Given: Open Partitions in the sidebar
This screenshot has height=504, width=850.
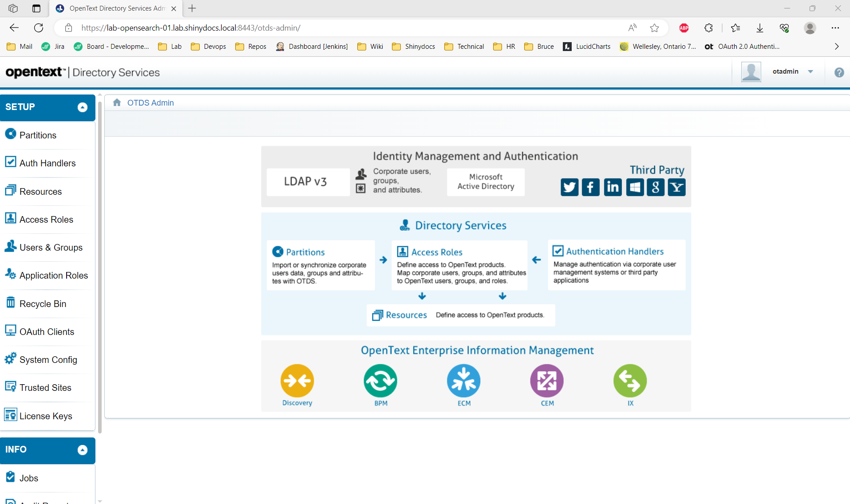Looking at the screenshot, I should pos(38,135).
